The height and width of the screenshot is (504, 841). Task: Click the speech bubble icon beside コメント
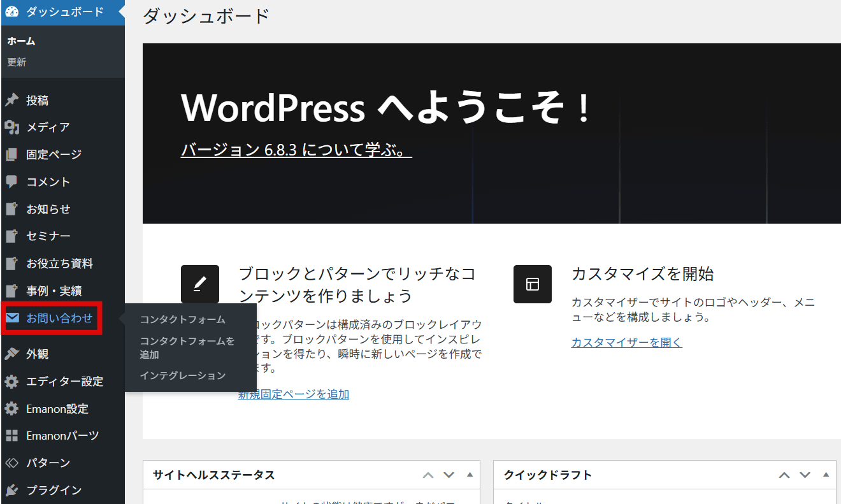[x=11, y=182]
